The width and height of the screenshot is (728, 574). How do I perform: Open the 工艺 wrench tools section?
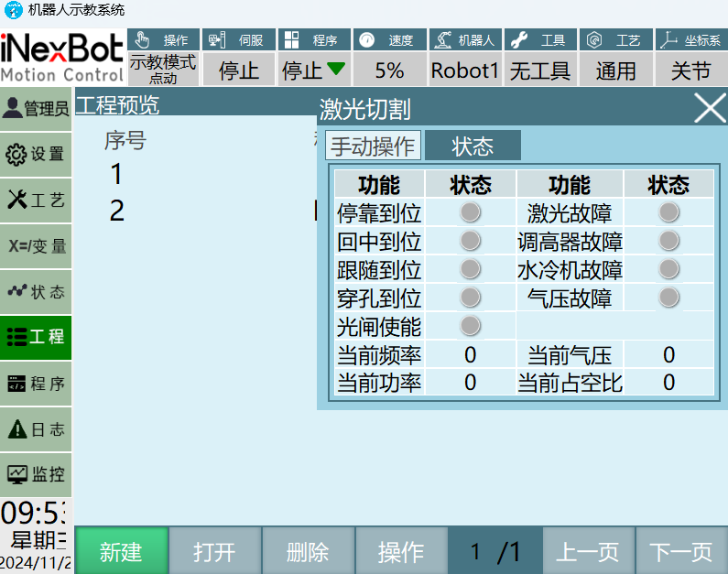(x=36, y=200)
